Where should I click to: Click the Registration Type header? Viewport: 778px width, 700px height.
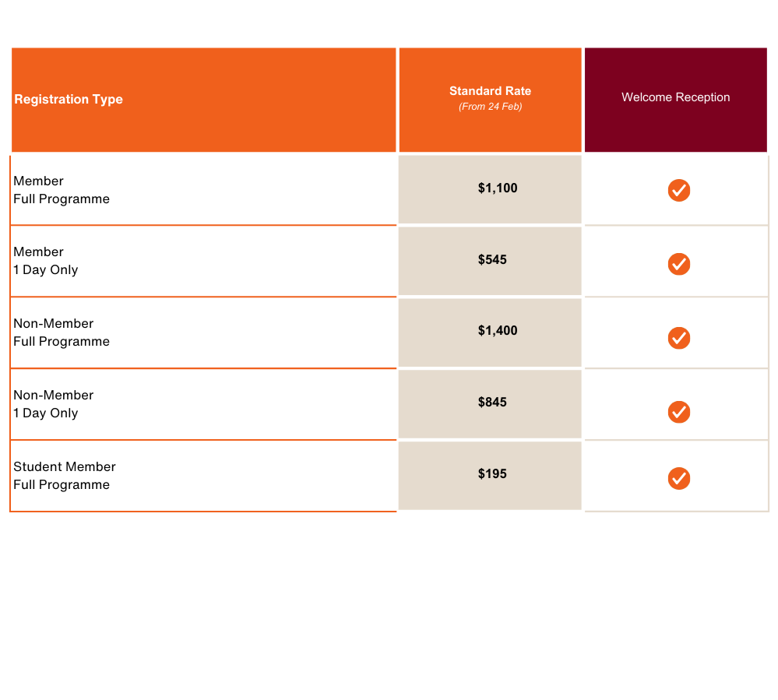click(x=69, y=100)
